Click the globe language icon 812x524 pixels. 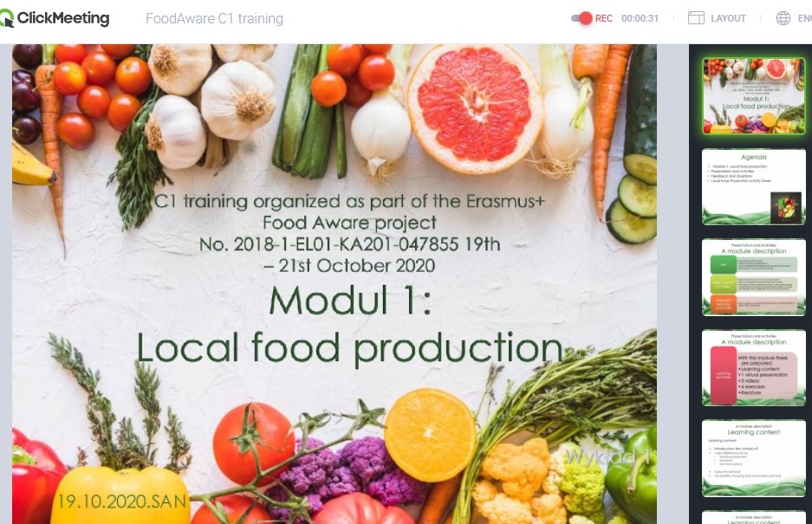(783, 18)
